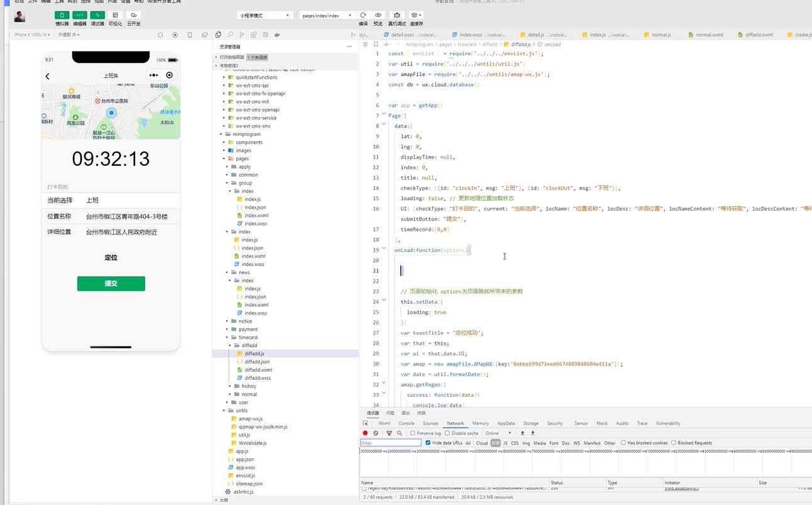Collapse the untils folder
The image size is (812, 505).
[242, 411]
